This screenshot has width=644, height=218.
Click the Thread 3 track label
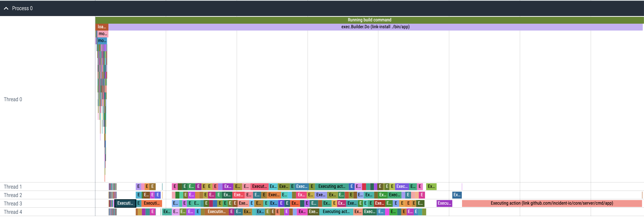pos(13,203)
